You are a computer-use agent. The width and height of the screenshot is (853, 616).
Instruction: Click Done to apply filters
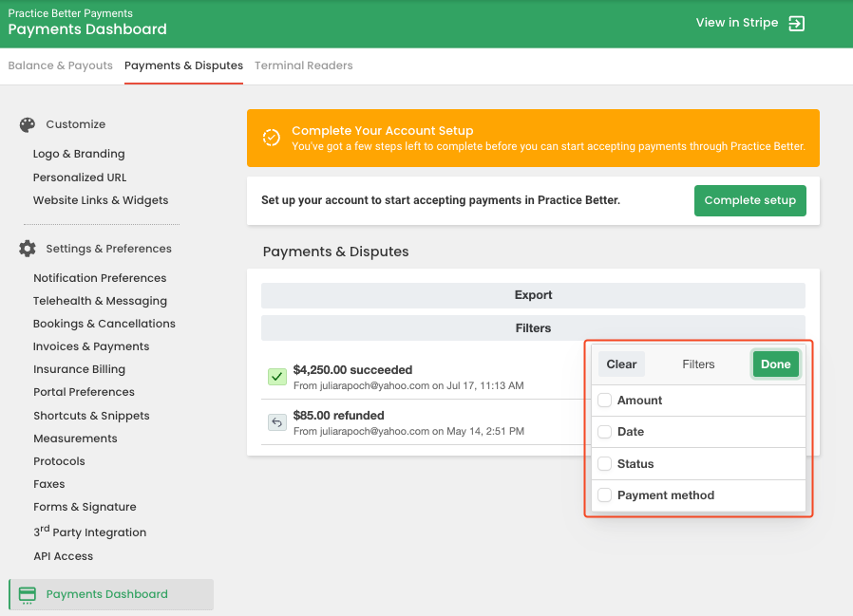(x=775, y=364)
